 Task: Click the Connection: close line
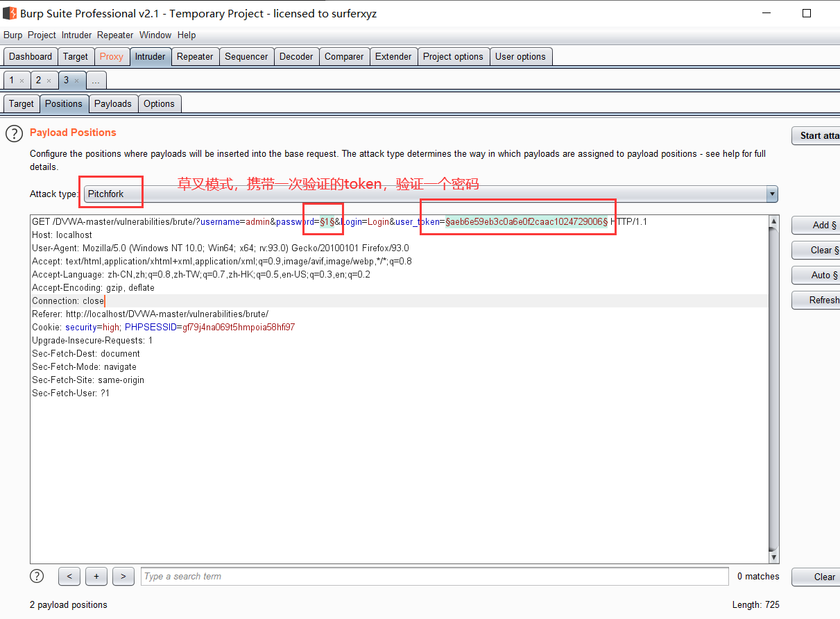pyautogui.click(x=68, y=301)
